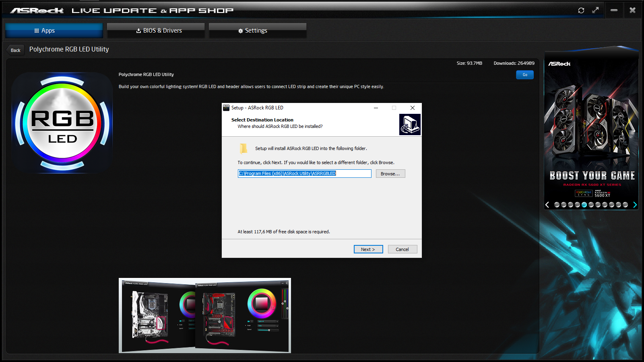Click the 'Select Destination Location' heading
This screenshot has width=644, height=362.
pyautogui.click(x=262, y=120)
